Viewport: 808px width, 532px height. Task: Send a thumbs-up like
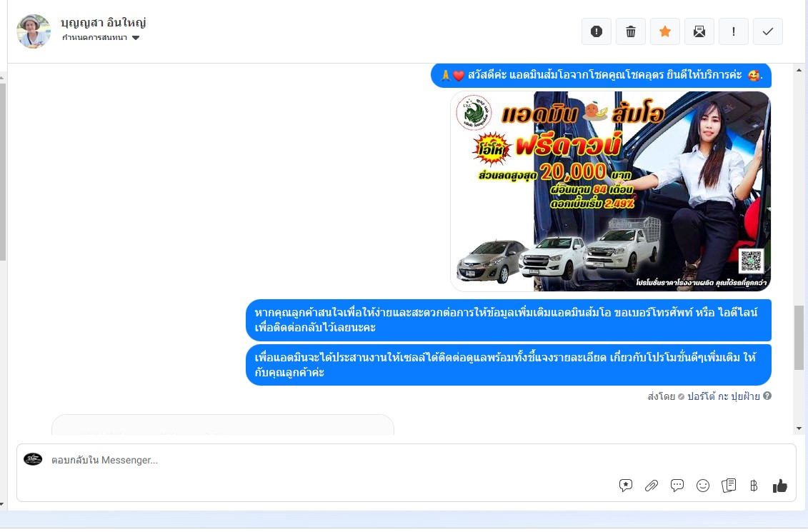point(779,486)
